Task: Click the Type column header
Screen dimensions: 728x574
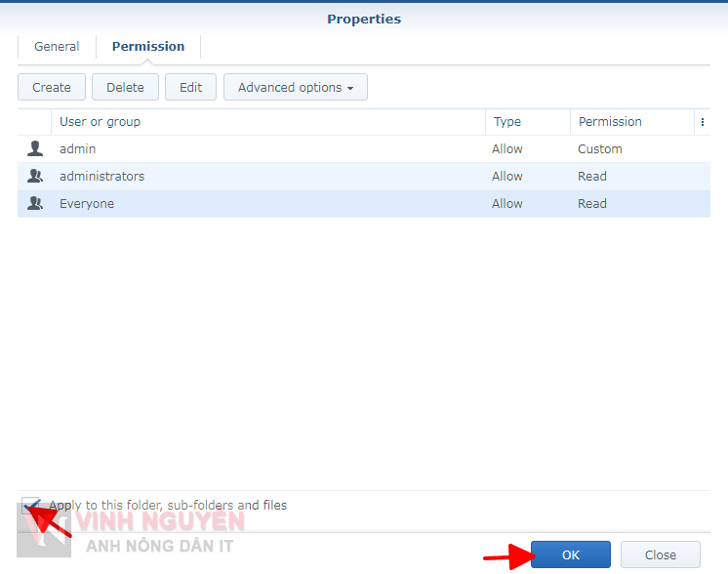Action: (507, 122)
